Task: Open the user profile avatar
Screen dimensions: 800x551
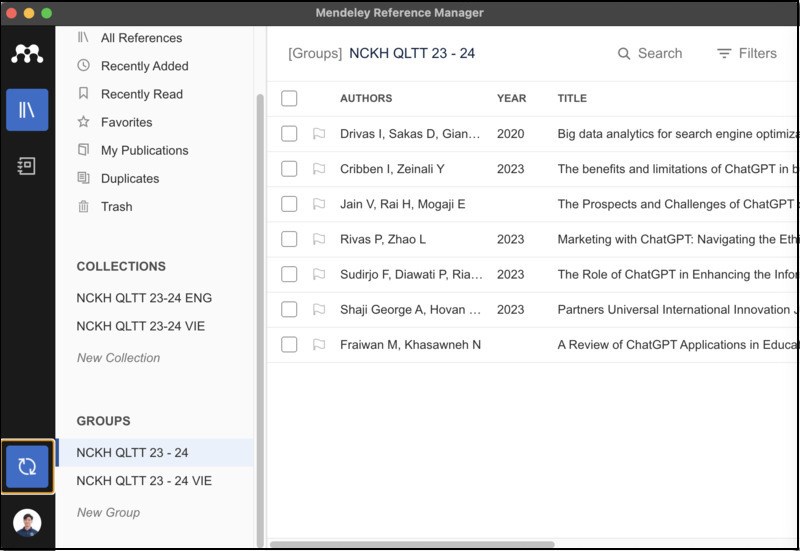Action: pos(27,523)
